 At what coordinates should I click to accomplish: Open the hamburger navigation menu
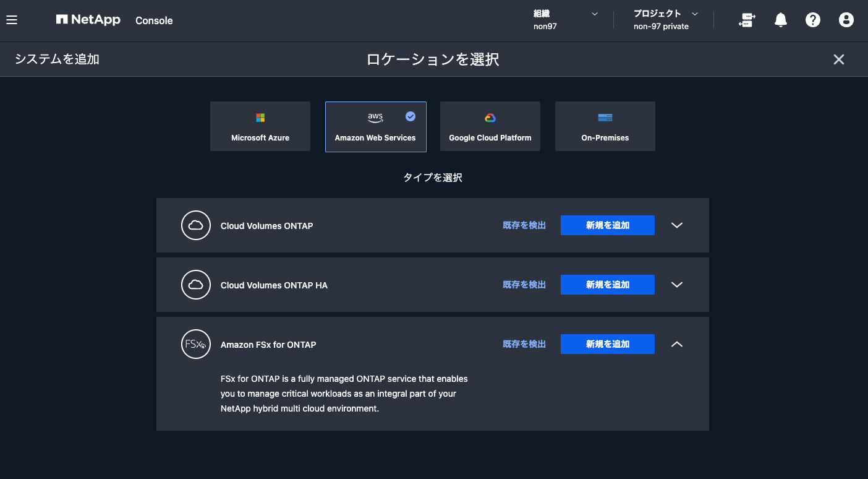tap(12, 20)
